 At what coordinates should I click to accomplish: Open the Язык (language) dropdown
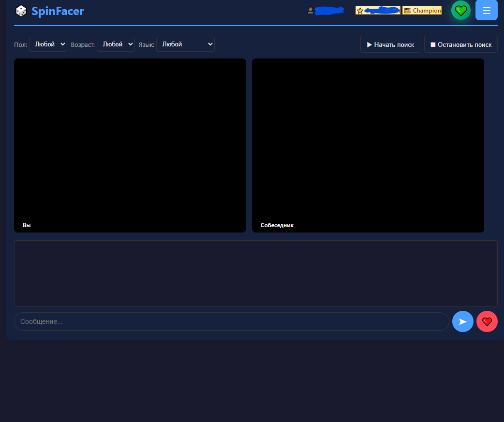(x=185, y=44)
